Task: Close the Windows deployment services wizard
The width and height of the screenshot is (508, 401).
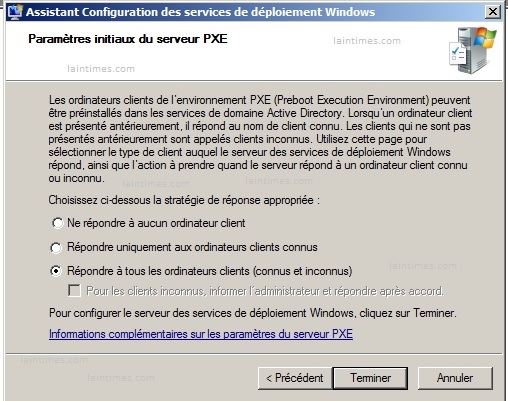Action: click(x=493, y=12)
